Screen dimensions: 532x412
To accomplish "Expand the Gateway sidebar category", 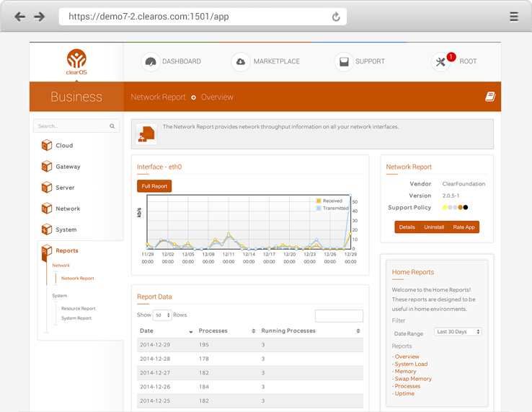I will [x=68, y=167].
